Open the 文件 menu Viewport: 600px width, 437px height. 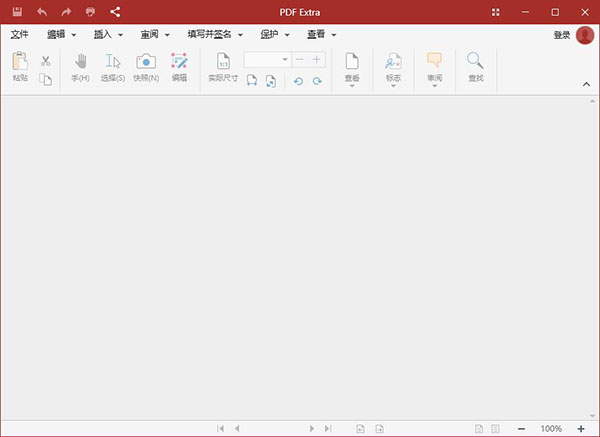click(20, 34)
